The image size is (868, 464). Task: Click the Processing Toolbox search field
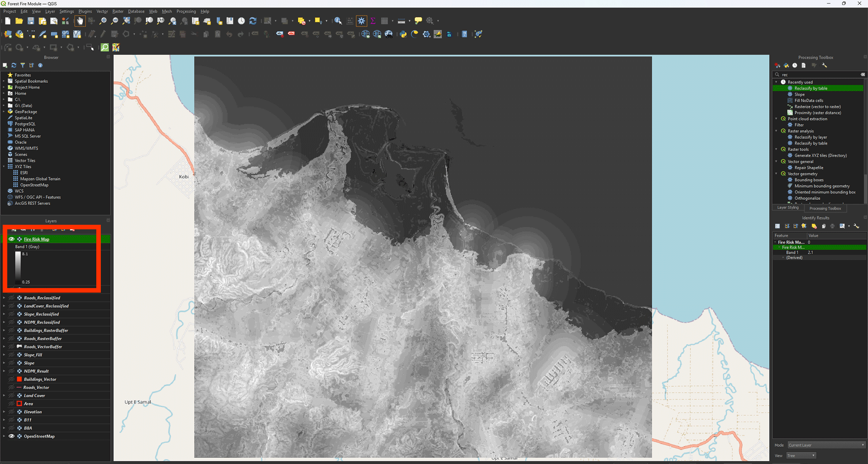[x=819, y=75]
